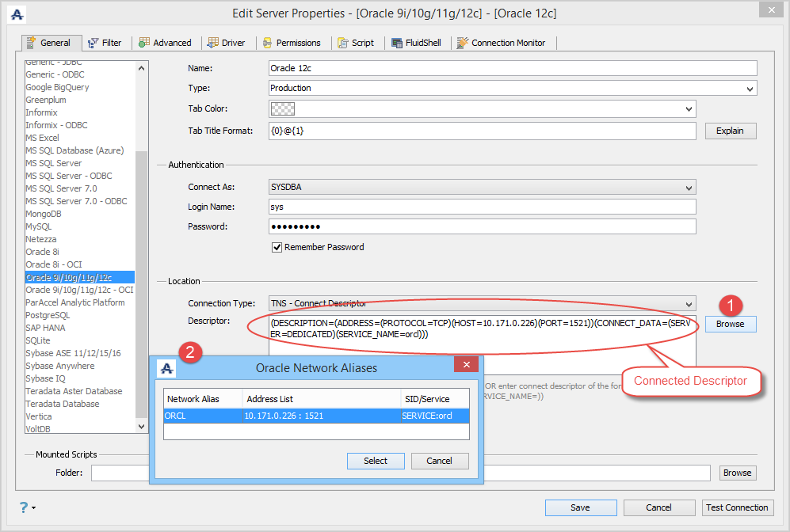The height and width of the screenshot is (532, 790).
Task: Toggle the Remember Password checkbox
Action: pyautogui.click(x=277, y=247)
